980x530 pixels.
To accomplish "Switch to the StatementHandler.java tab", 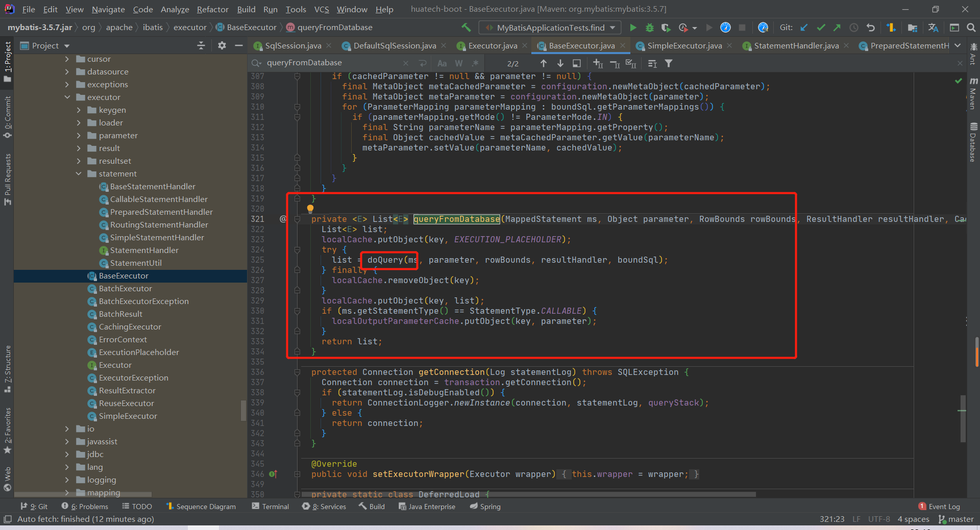I will [796, 45].
